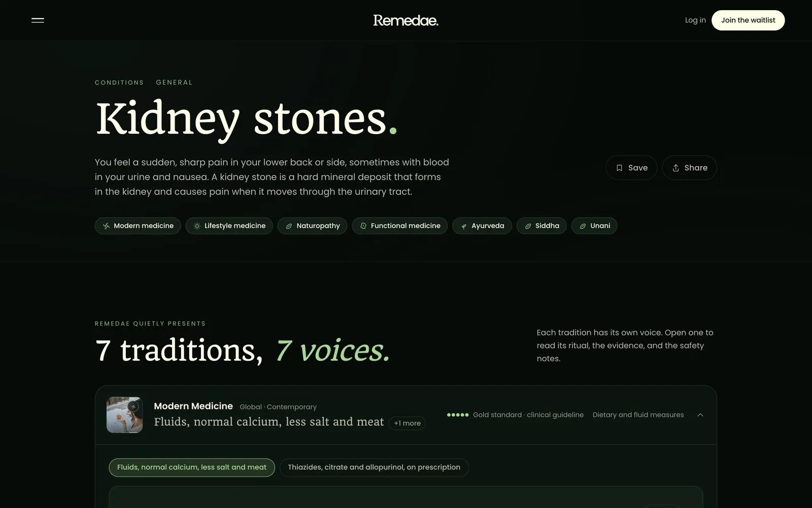Click Join the waitlist button

pyautogui.click(x=748, y=20)
